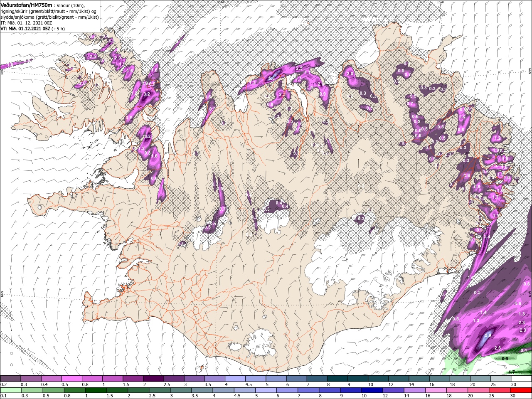The image size is (532, 399).
Task: Pick the snow scale swatch between 8 and 9
Action: 337,379
